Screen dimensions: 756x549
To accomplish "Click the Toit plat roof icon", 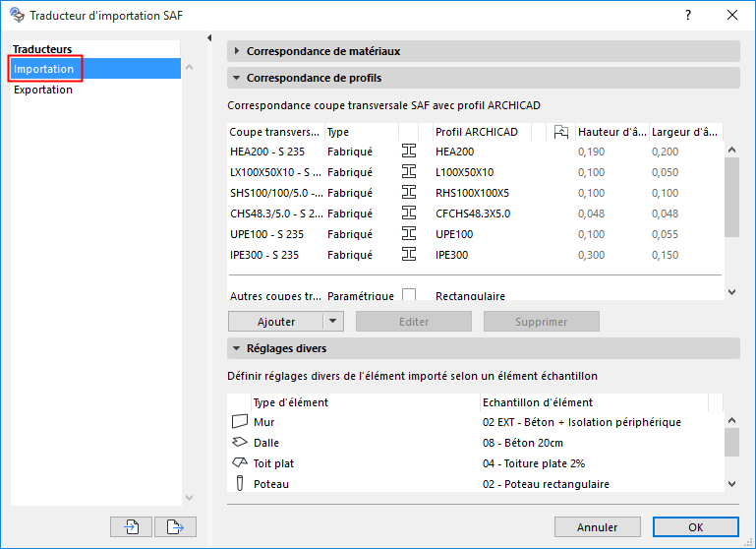I will pos(239,463).
